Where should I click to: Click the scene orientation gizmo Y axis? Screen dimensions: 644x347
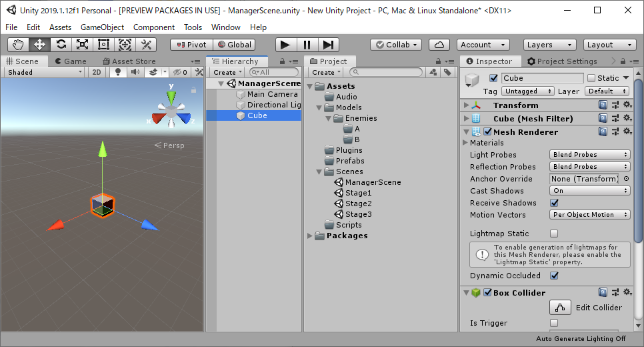(171, 97)
